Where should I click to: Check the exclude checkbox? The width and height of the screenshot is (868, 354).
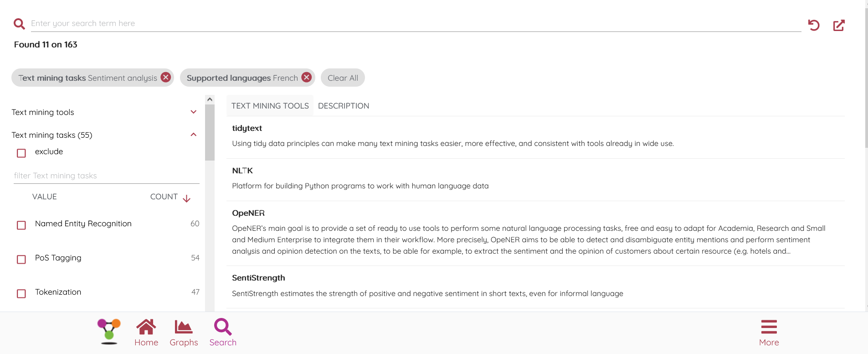pyautogui.click(x=21, y=153)
